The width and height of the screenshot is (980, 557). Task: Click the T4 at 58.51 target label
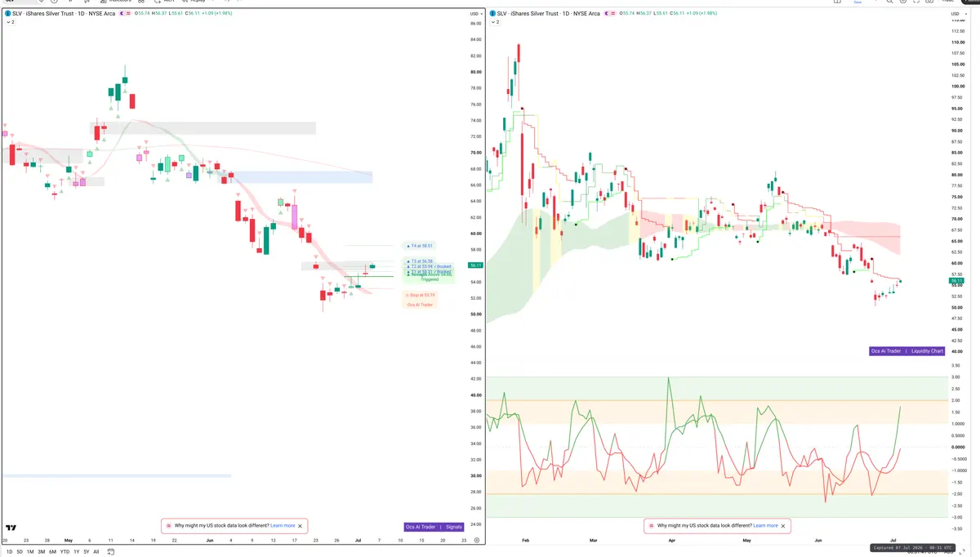pos(420,246)
